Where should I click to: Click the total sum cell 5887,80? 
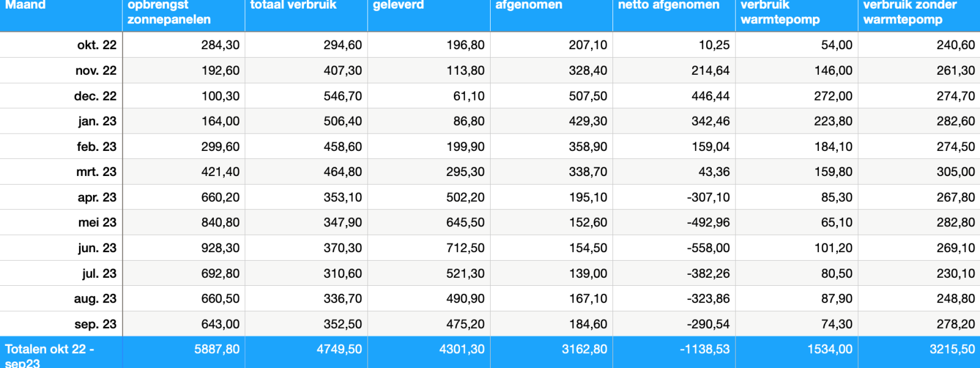point(217,350)
